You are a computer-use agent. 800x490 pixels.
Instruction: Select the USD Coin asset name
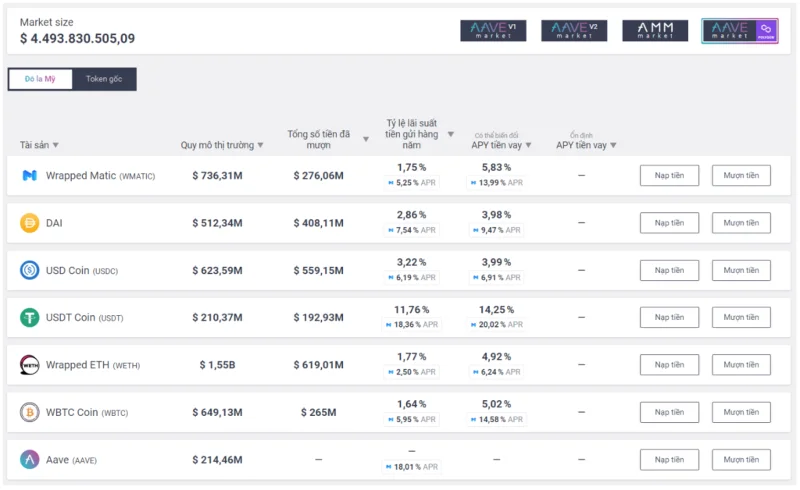pos(82,271)
